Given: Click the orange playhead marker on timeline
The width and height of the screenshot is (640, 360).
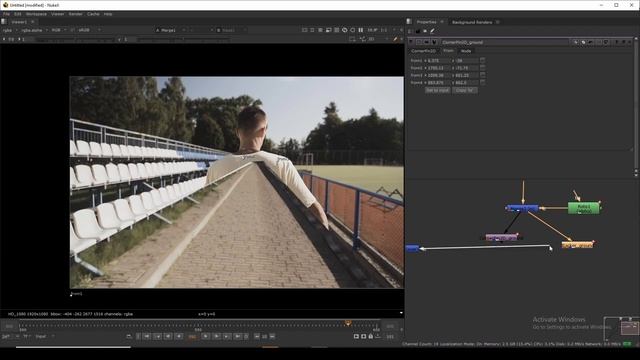Looking at the screenshot, I should click(x=348, y=323).
